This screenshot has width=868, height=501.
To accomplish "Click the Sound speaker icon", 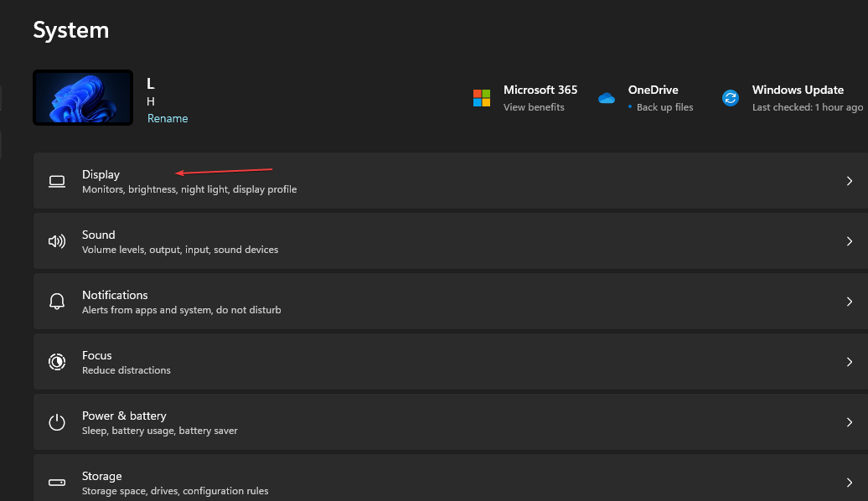I will [57, 241].
